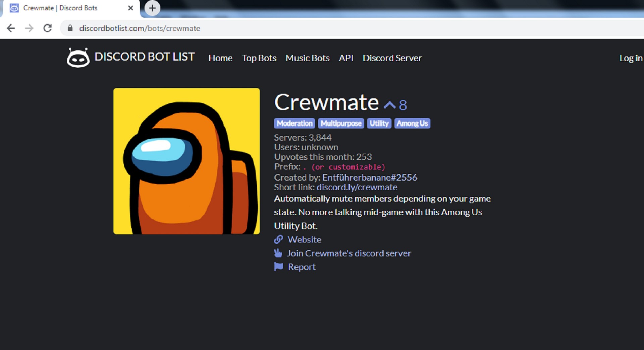Open the discord.ly/crewmate short link
The height and width of the screenshot is (350, 644).
[x=357, y=187]
